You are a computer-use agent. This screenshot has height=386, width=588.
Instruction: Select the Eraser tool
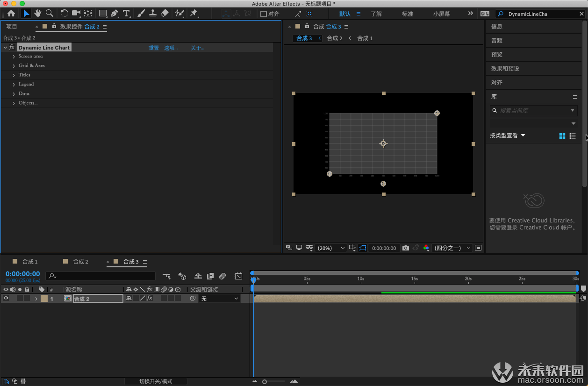pyautogui.click(x=165, y=14)
